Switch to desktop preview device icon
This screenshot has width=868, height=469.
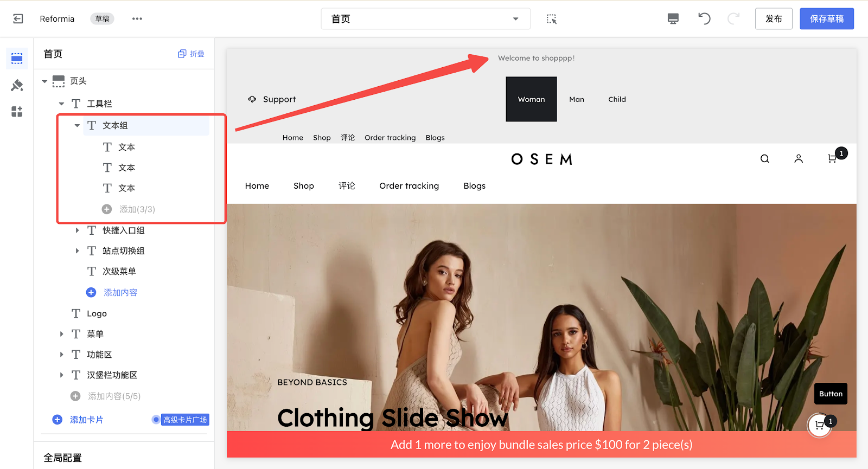click(673, 19)
